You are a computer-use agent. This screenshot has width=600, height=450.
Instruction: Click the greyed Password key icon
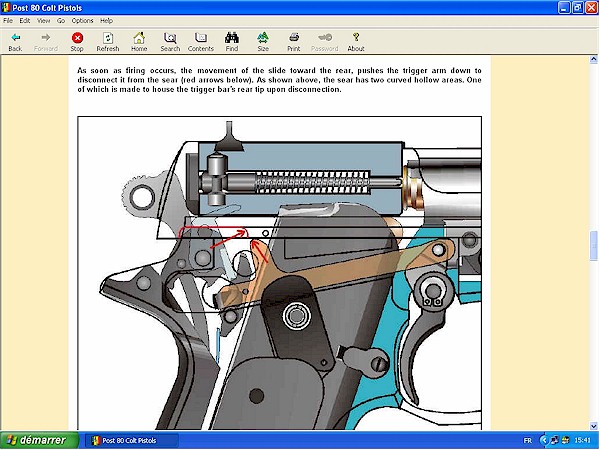pos(325,42)
